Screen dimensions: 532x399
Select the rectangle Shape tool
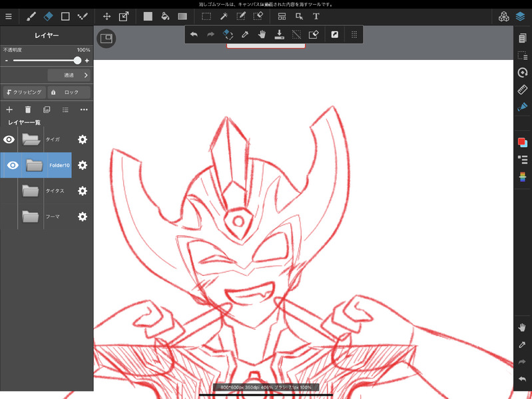pos(65,16)
